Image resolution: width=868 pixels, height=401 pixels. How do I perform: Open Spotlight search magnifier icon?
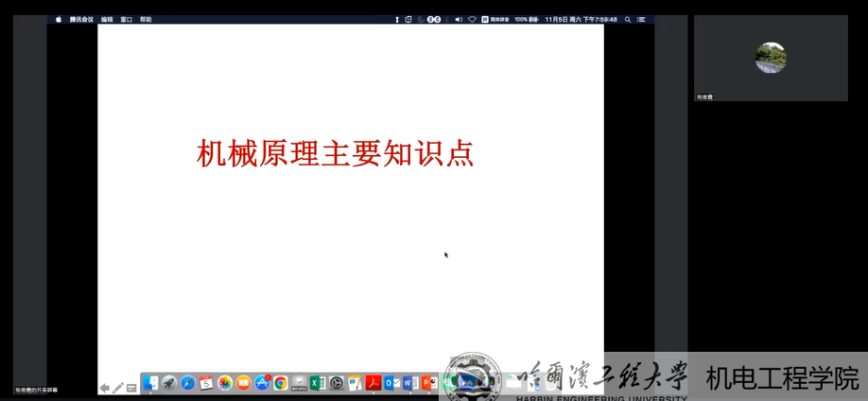click(628, 19)
